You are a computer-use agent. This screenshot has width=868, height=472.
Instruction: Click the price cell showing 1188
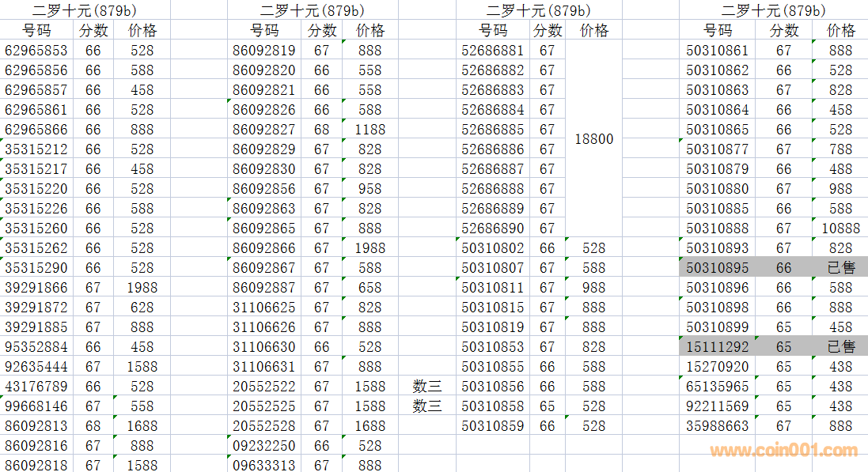370,130
